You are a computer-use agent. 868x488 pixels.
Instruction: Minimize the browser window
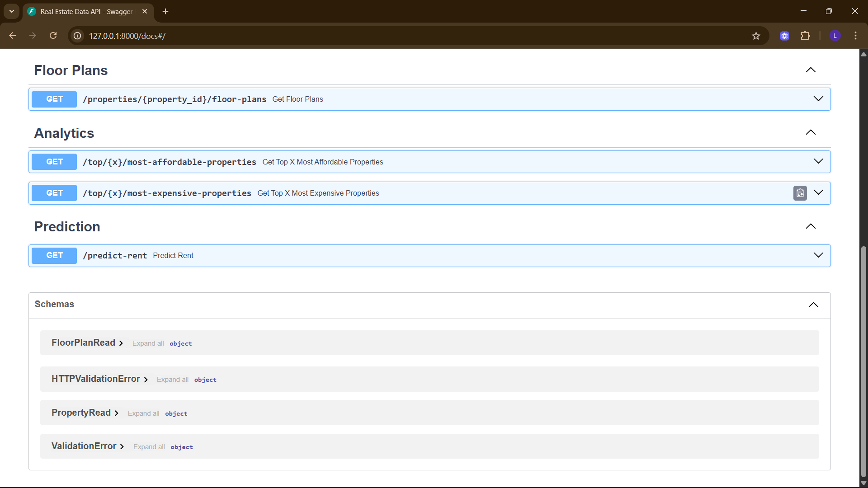point(803,11)
